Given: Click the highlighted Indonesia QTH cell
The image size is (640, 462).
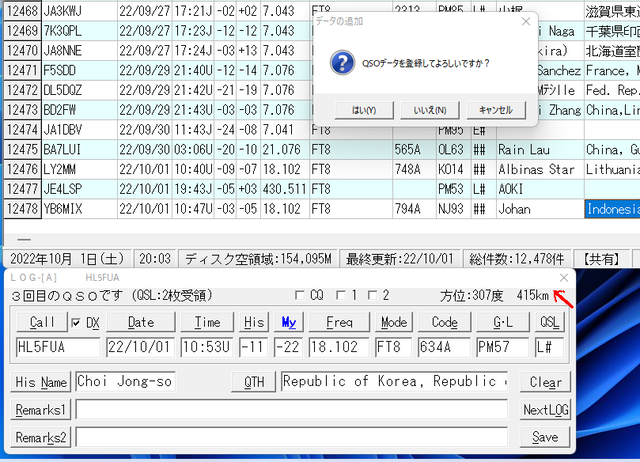Looking at the screenshot, I should [612, 209].
